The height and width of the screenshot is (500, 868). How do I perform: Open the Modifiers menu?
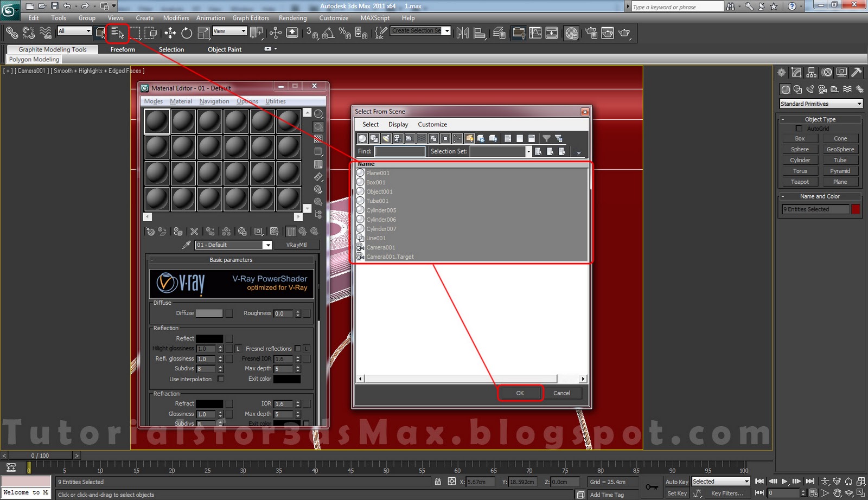point(176,18)
